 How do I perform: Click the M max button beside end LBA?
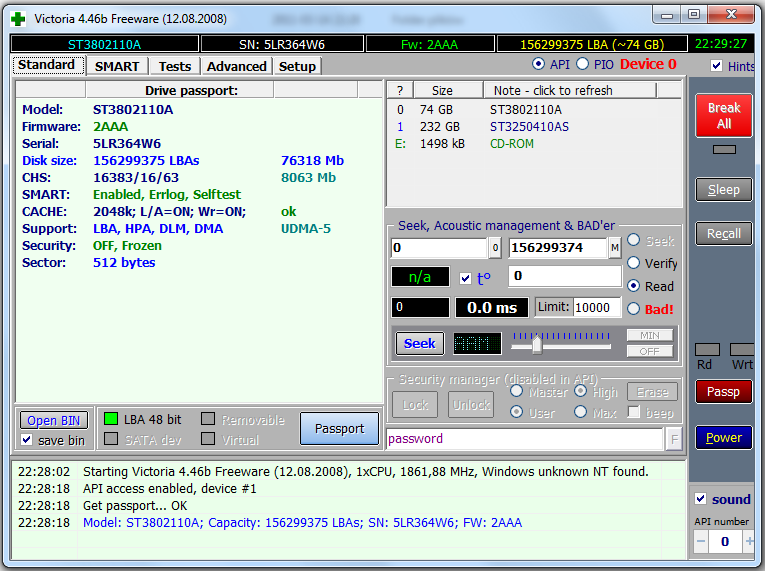point(615,248)
